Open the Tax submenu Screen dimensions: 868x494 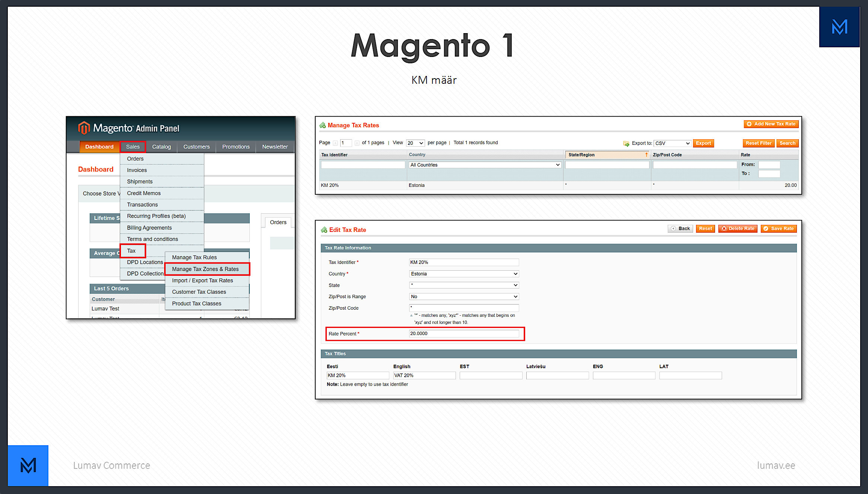tap(133, 251)
